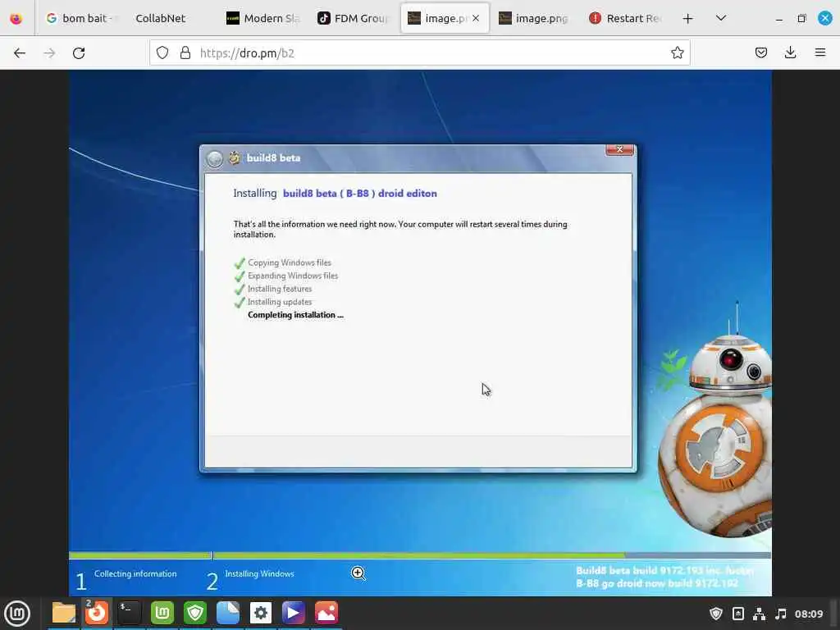Open the image viewer app in taskbar
This screenshot has height=630, width=840.
pyautogui.click(x=326, y=613)
